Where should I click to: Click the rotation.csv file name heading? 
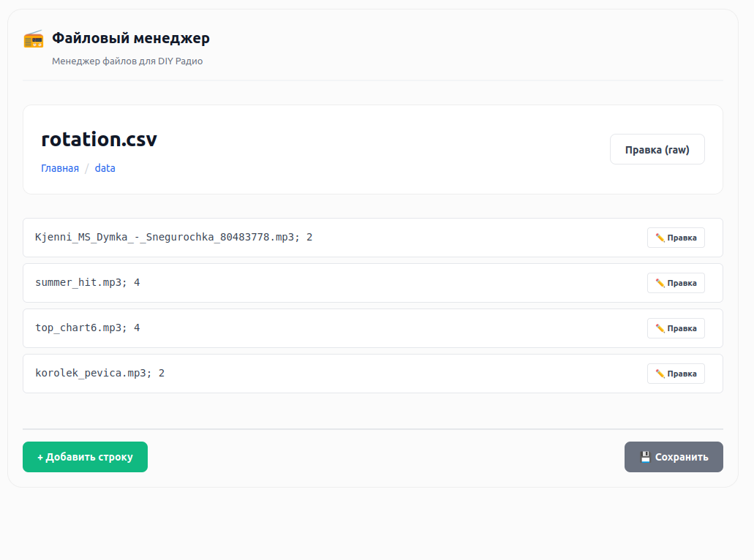click(x=99, y=139)
